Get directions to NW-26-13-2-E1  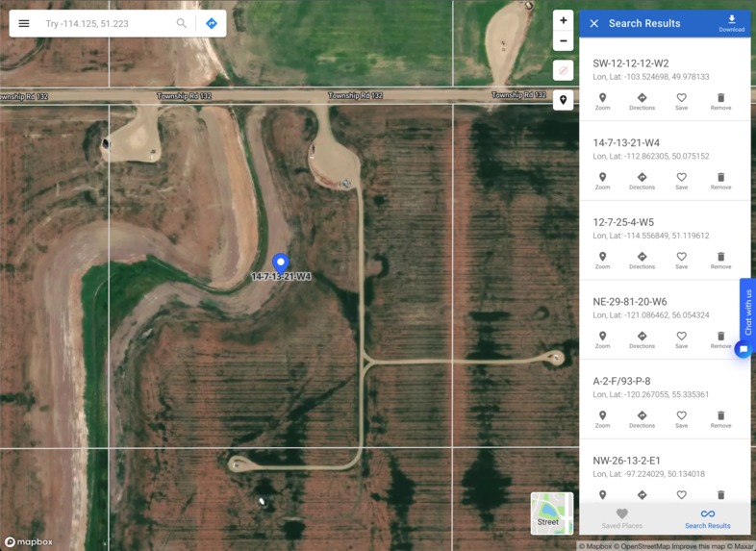642,494
